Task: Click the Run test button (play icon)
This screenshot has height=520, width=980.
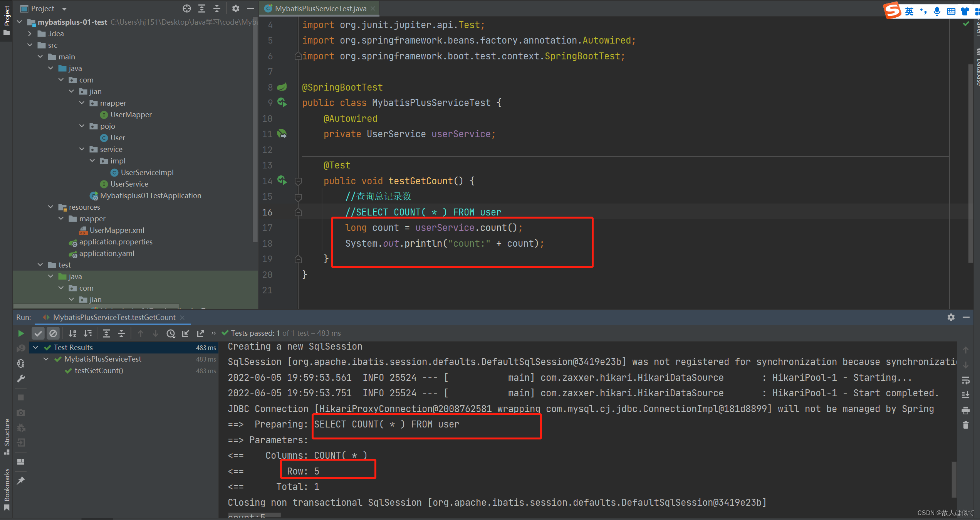Action: (20, 333)
